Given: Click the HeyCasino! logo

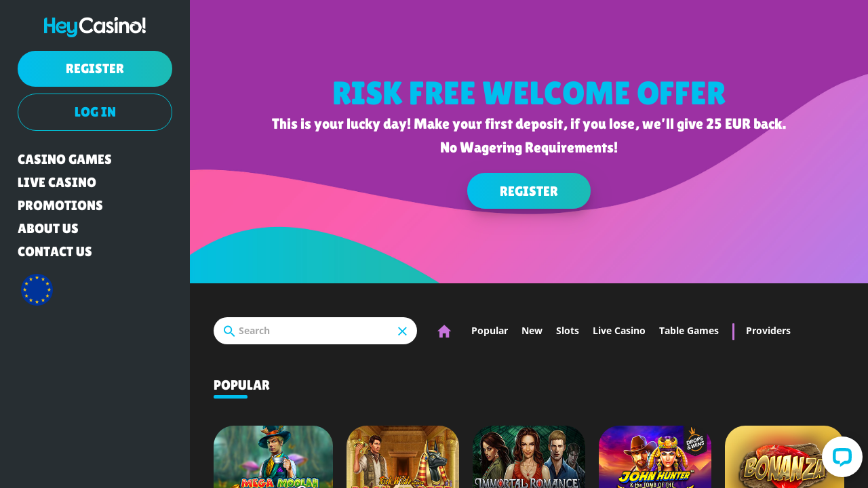Looking at the screenshot, I should coord(95,26).
